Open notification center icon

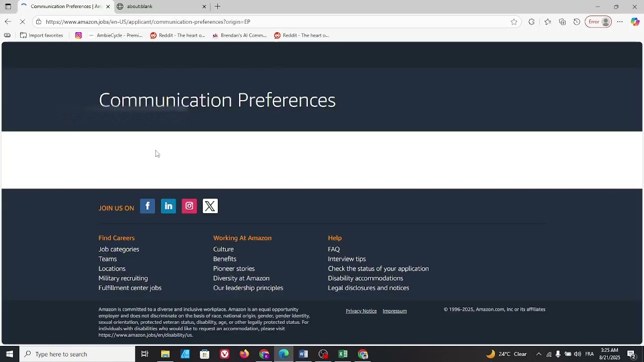[632, 354]
